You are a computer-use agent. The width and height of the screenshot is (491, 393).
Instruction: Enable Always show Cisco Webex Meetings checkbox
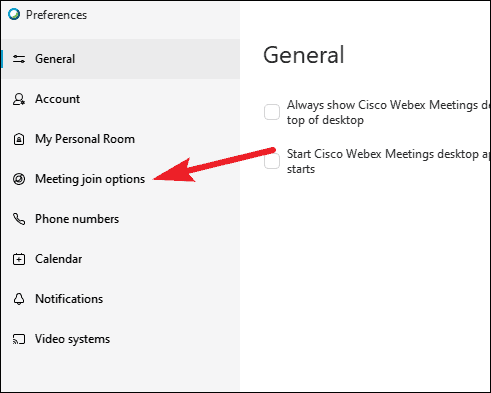272,112
